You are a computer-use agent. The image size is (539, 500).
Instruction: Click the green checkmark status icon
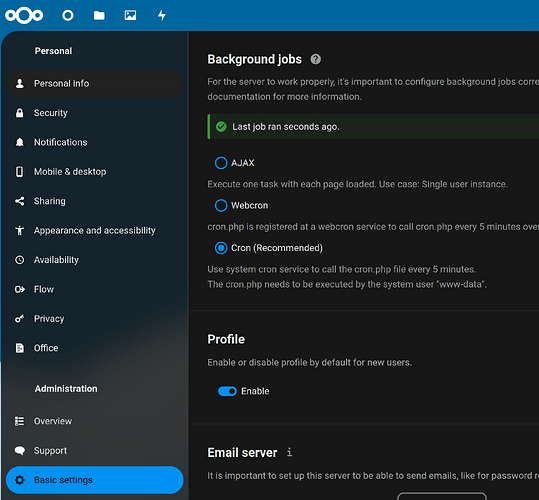pos(221,127)
